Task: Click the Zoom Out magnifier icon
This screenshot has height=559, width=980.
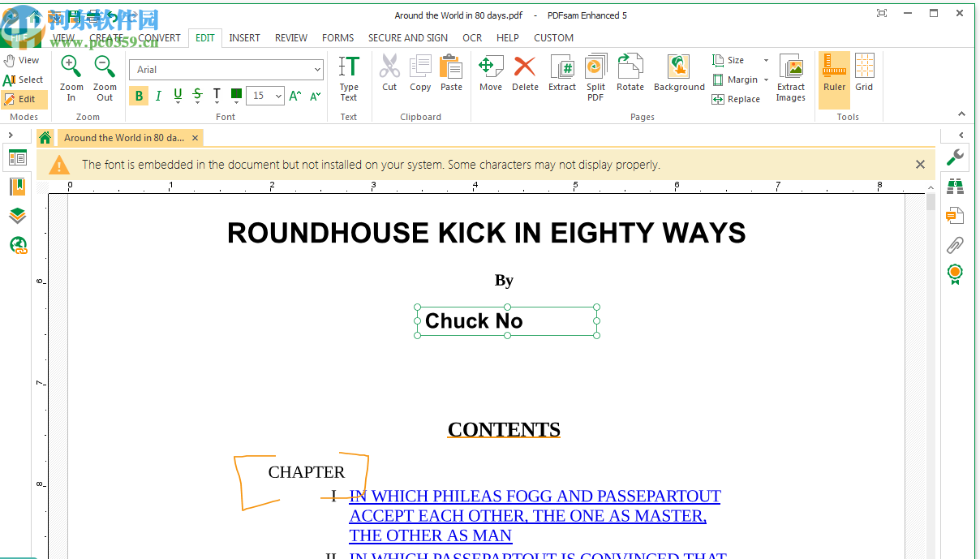Action: coord(105,67)
